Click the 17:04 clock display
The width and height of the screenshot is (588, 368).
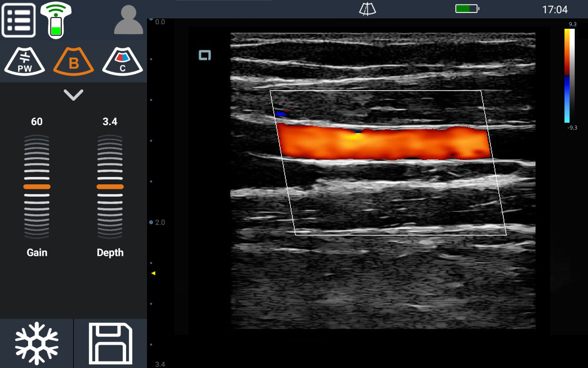(555, 10)
